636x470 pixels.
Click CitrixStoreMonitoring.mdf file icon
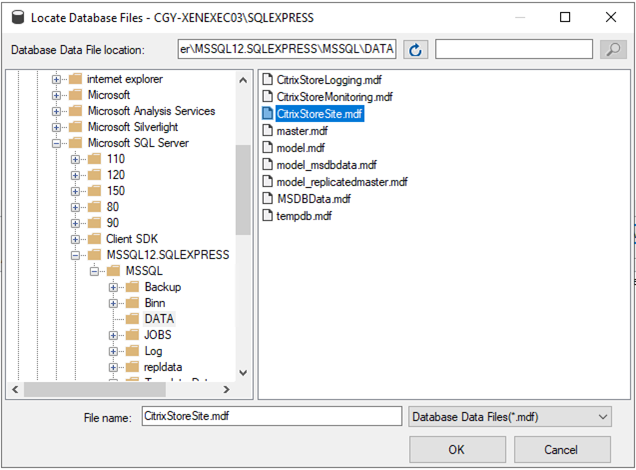click(x=267, y=97)
